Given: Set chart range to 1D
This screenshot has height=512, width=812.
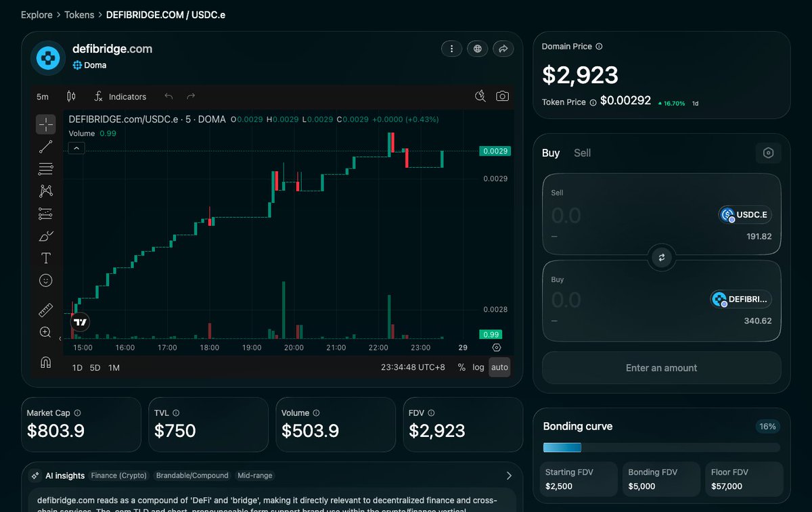Looking at the screenshot, I should tap(77, 368).
